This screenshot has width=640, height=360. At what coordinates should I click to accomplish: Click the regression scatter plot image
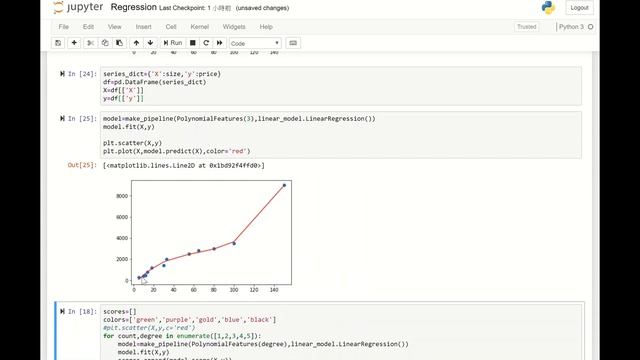pos(203,236)
